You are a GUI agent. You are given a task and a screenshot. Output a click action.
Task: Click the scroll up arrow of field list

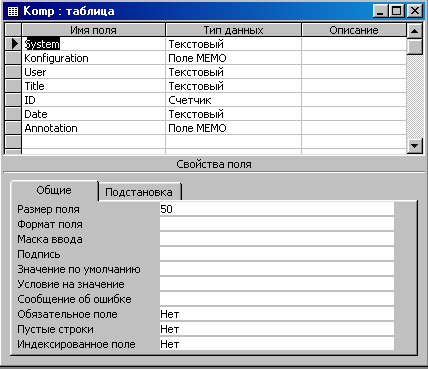pyautogui.click(x=415, y=31)
